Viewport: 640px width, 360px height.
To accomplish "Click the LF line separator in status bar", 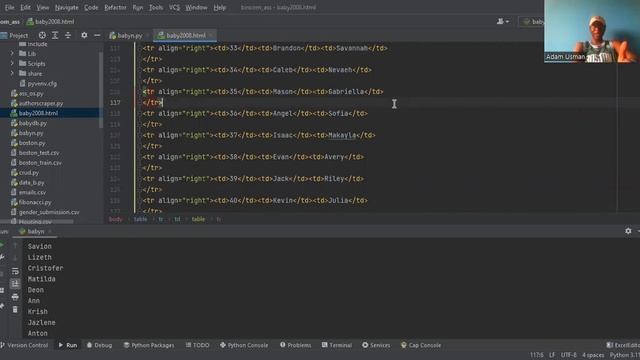I will (x=552, y=355).
